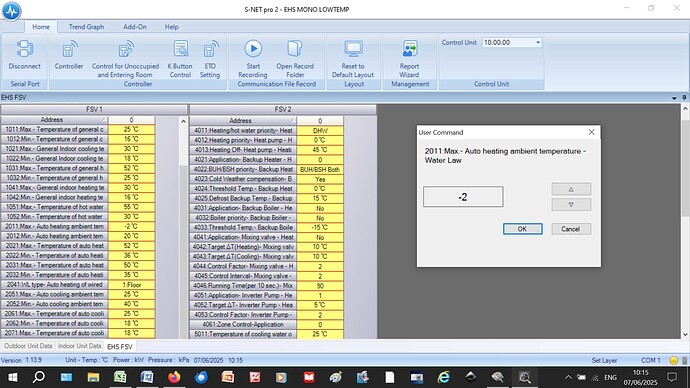Switch to the Trend Graph tab
The image size is (690, 388).
(86, 27)
